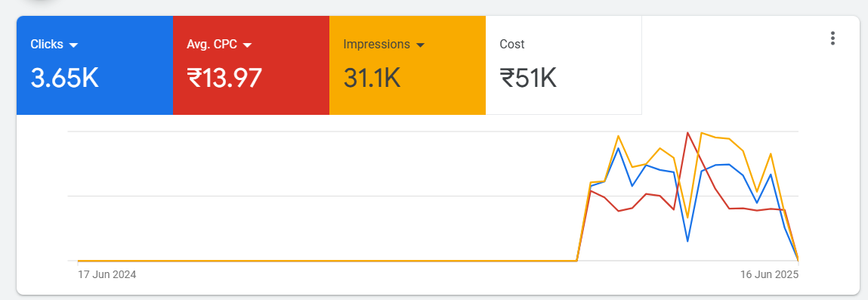Viewport: 868px width, 300px height.
Task: Click the orange line's dip between the peaks
Action: [687, 218]
